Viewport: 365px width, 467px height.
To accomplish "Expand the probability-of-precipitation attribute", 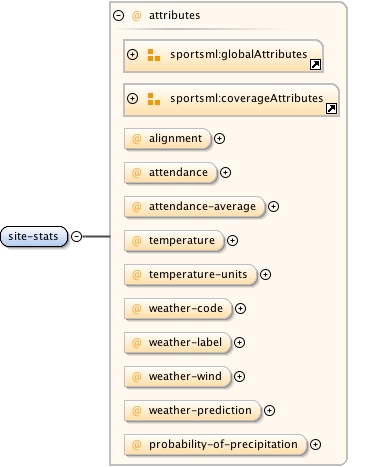I will tap(315, 444).
